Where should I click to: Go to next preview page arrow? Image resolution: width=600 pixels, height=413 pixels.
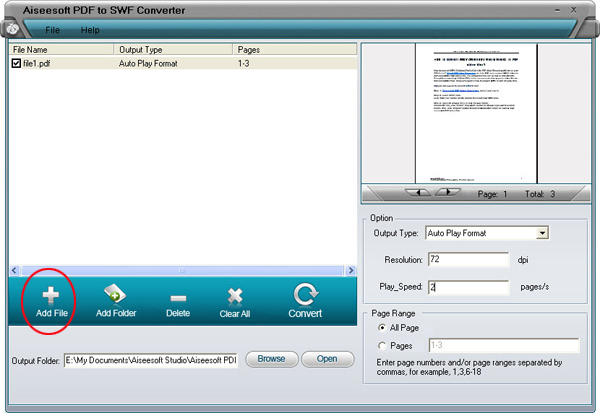pyautogui.click(x=448, y=192)
